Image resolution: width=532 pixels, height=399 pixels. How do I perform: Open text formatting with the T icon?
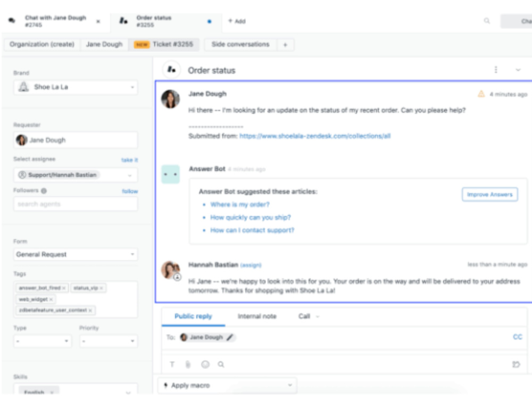(172, 364)
